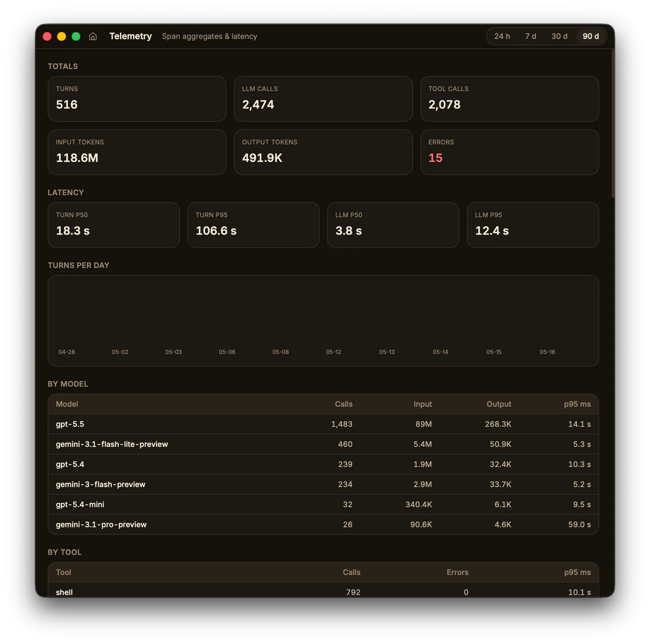
Task: Click the Errors column header in By Tool
Action: click(457, 572)
